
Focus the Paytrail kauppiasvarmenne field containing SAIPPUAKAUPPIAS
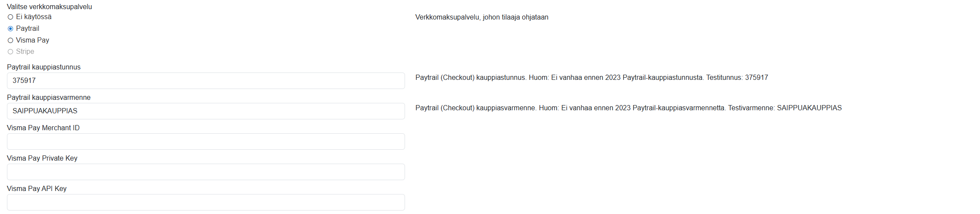pyautogui.click(x=206, y=111)
